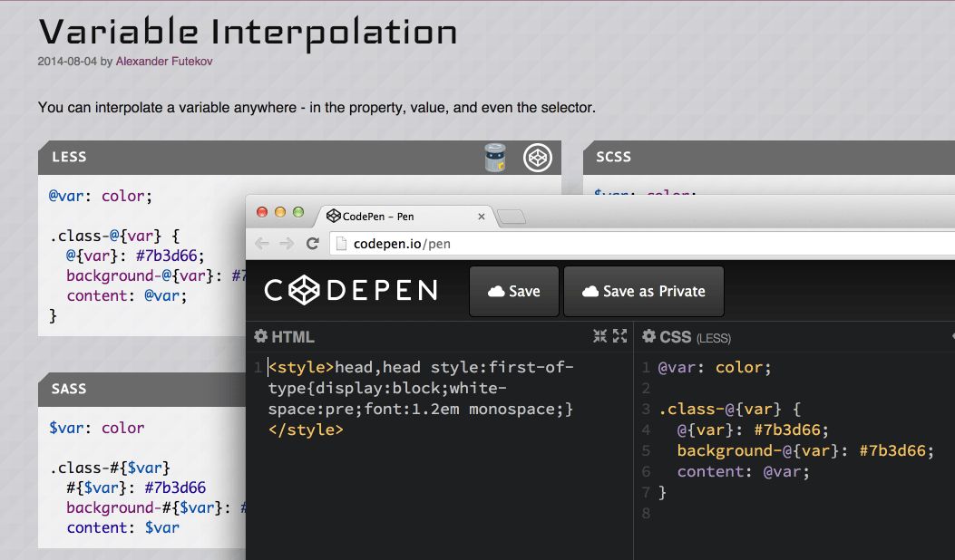Click the HTML panel title
The width and height of the screenshot is (955, 560).
pos(292,336)
